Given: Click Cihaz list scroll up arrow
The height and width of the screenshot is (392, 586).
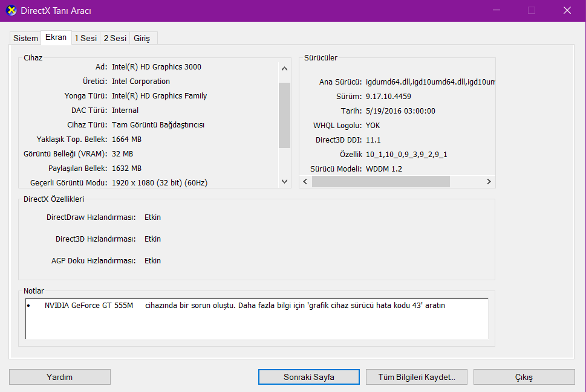Looking at the screenshot, I should [284, 69].
